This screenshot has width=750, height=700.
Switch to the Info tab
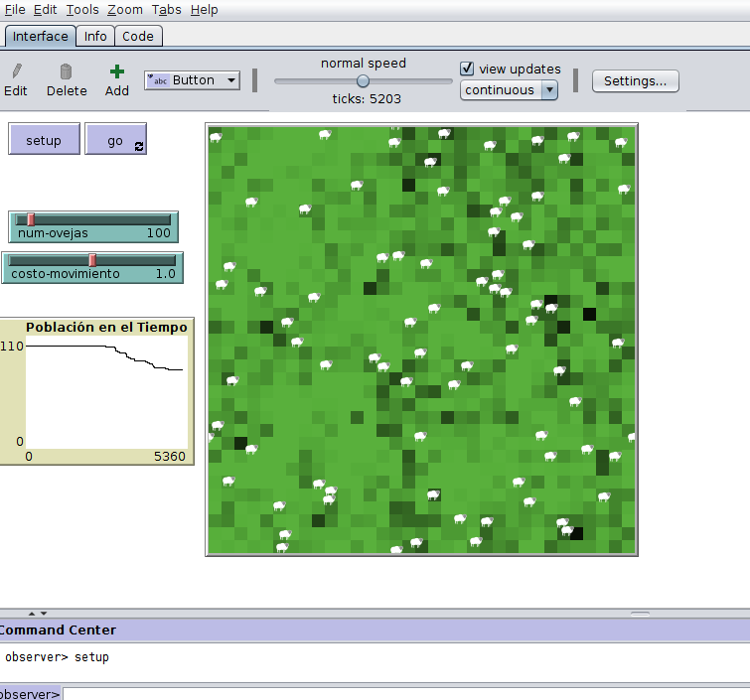pos(95,36)
